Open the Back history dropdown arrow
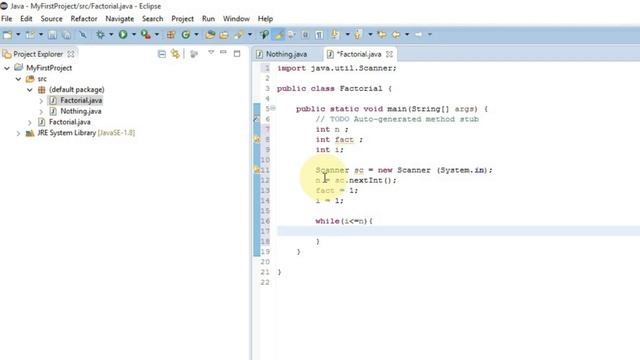 point(407,35)
